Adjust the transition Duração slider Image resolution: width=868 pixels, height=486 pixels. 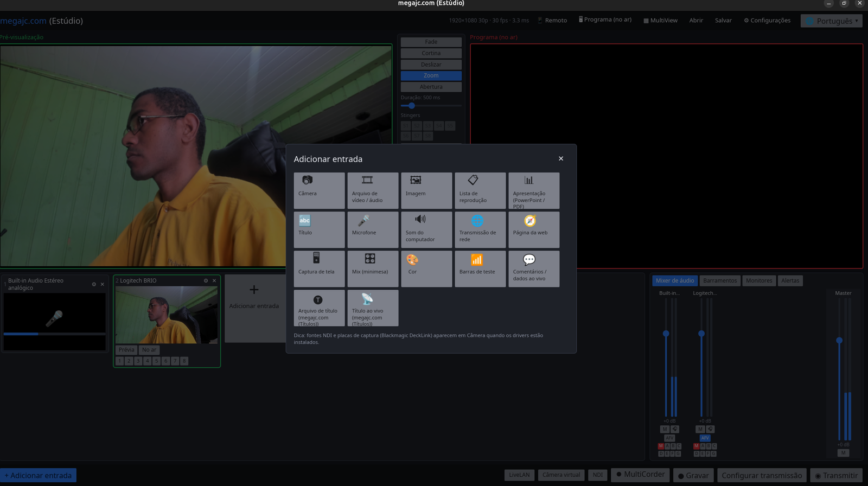point(431,106)
